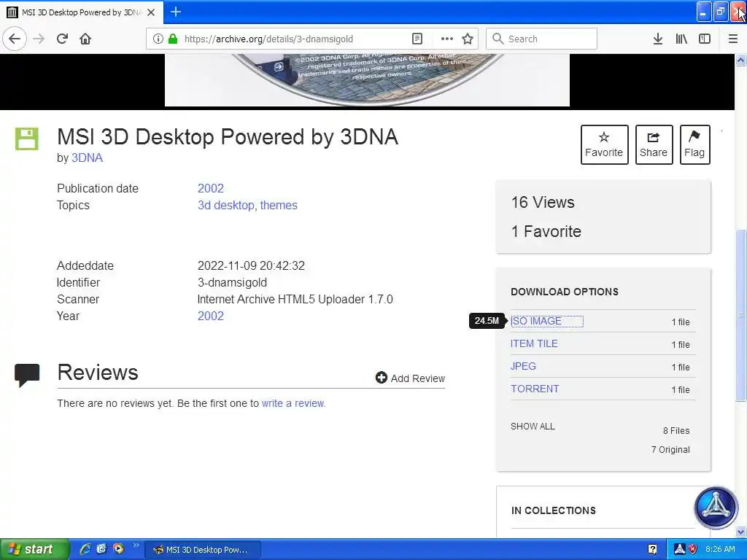Click Add Review
This screenshot has width=747, height=560.
410,378
